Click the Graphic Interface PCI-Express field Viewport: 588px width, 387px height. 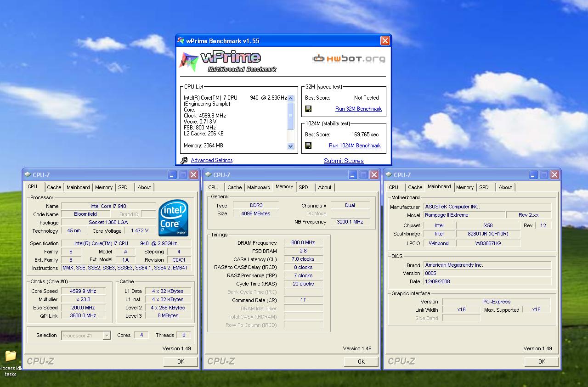[497, 302]
